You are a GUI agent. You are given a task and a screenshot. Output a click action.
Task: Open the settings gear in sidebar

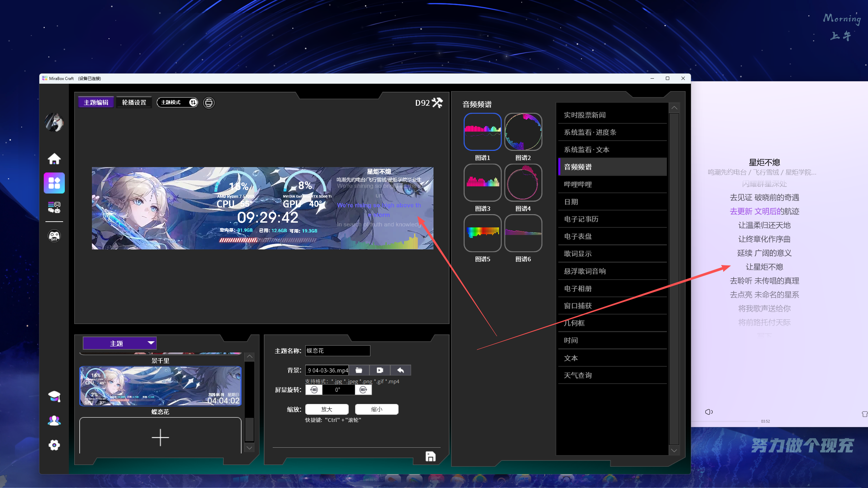pyautogui.click(x=54, y=445)
